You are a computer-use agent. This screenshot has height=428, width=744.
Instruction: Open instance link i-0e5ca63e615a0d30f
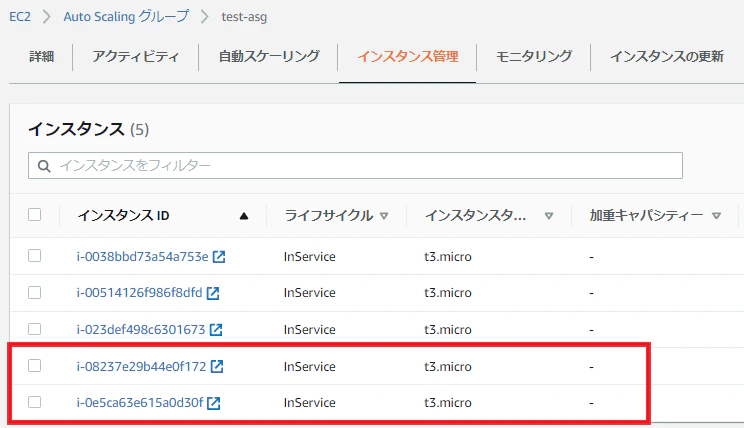coord(140,403)
